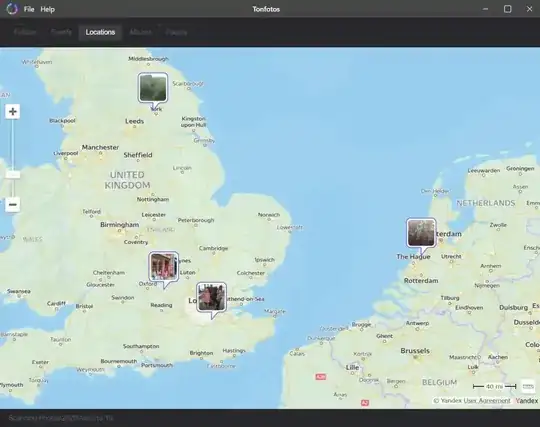
Task: Click the Tonfotos app logo icon
Action: pyautogui.click(x=12, y=9)
